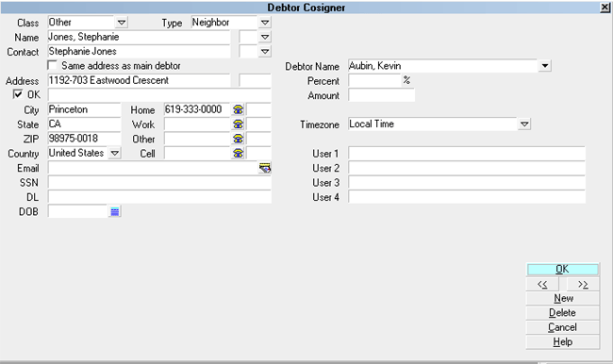Click the User 1 field
613x364 pixels.
tap(467, 154)
